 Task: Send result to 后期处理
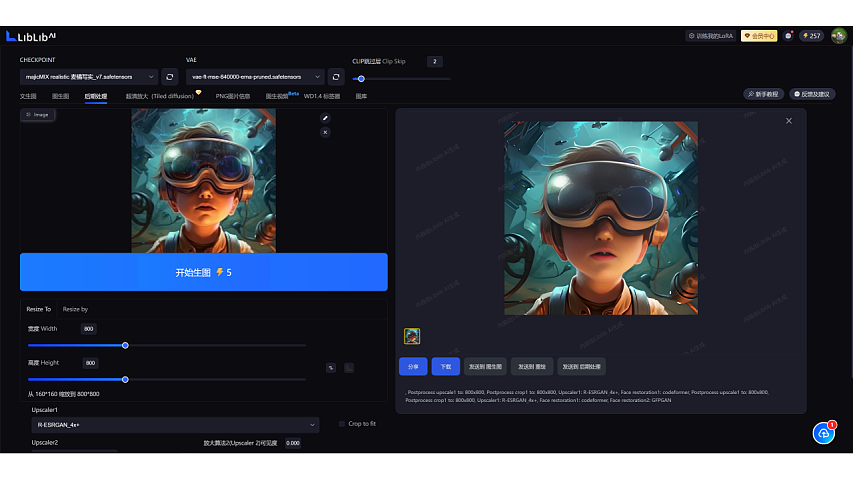582,367
